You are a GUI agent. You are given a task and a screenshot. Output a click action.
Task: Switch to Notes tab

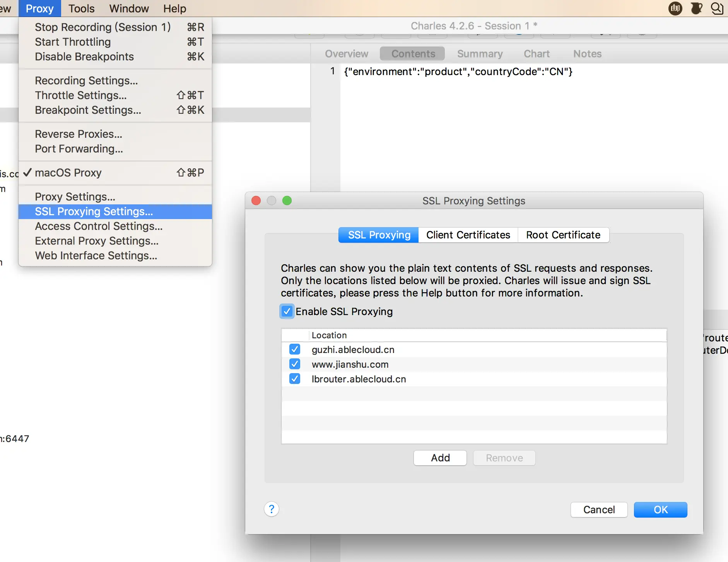coord(587,54)
